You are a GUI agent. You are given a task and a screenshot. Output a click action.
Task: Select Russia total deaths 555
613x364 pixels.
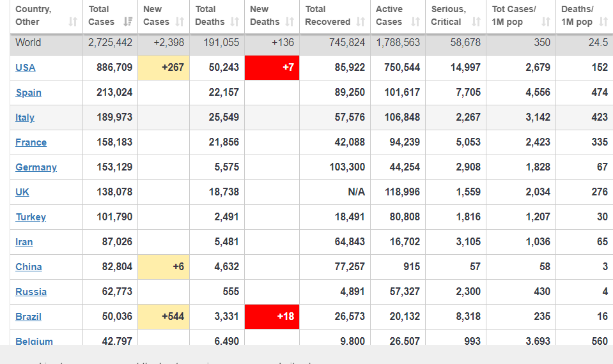[231, 292]
